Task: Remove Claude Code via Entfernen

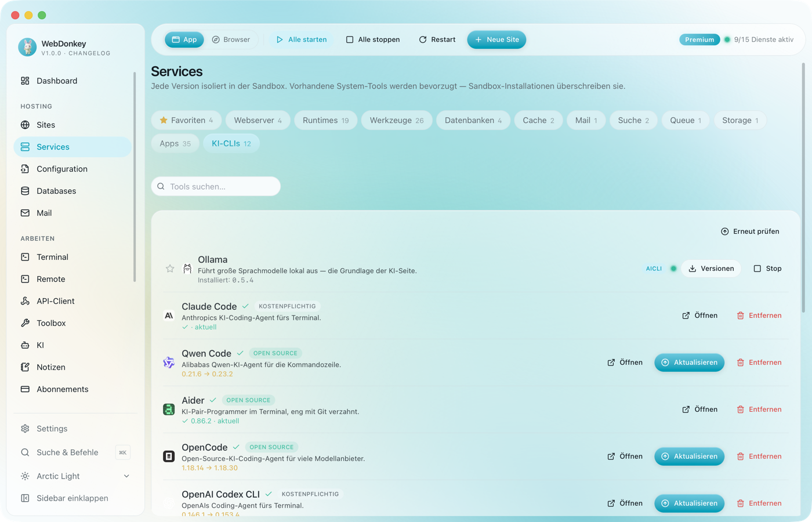Action: pyautogui.click(x=759, y=316)
